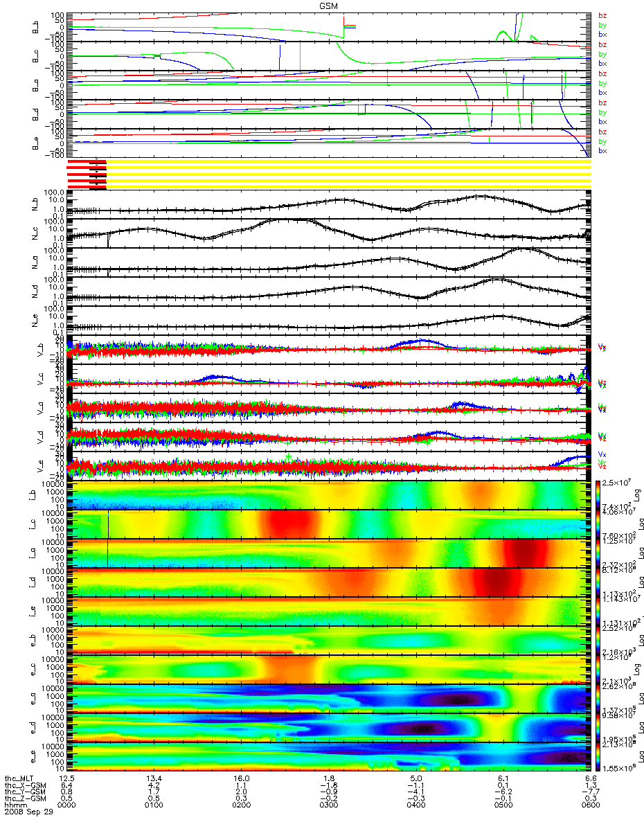Click the red-yellow status bar strip
644x831 pixels.
pos(329,175)
